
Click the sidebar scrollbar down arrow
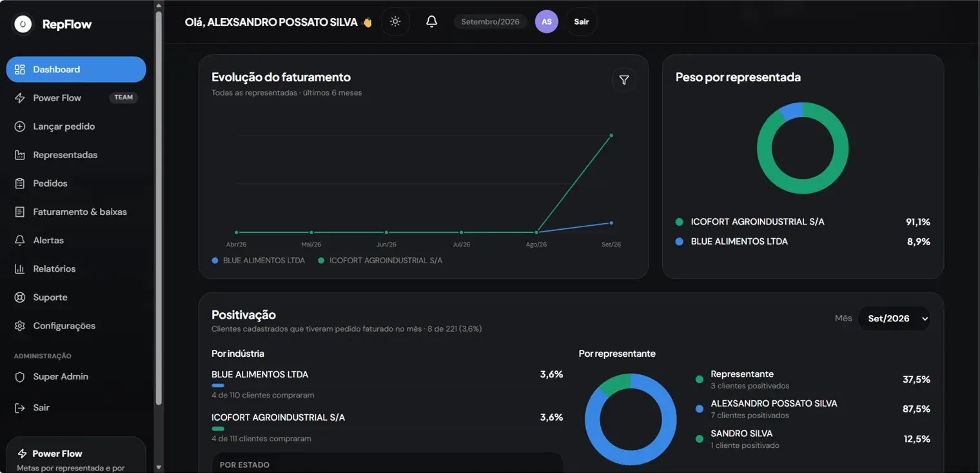tap(159, 467)
